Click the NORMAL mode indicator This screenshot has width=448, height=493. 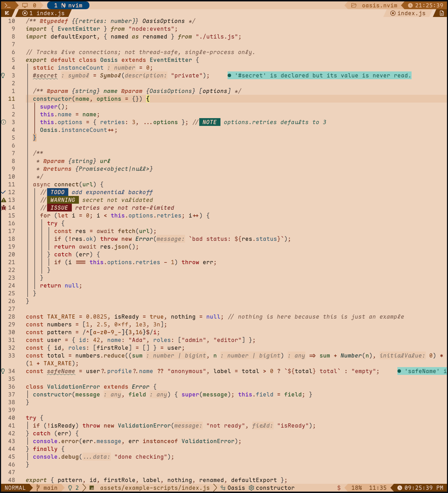point(15,488)
